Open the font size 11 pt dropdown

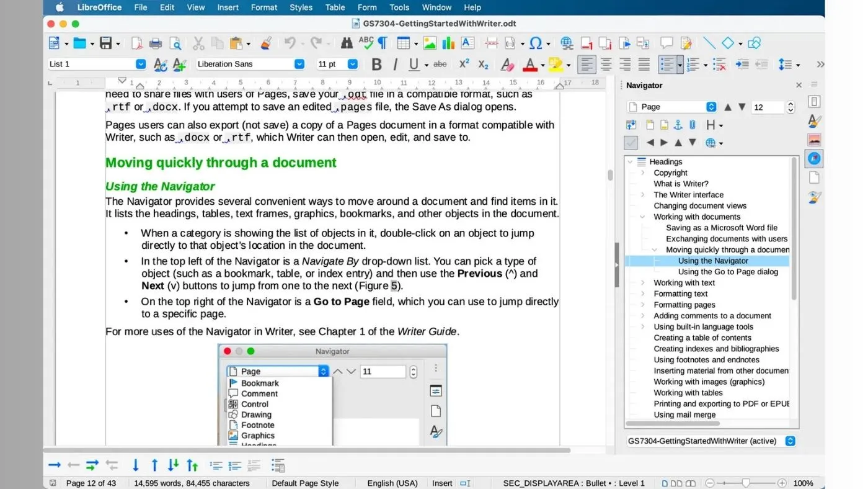click(x=353, y=64)
